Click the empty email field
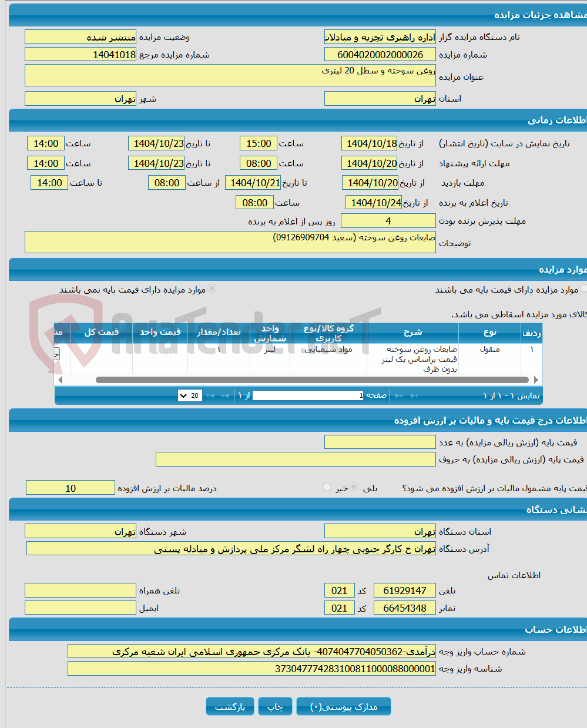Screen dimensions: 587x728 click(80, 608)
